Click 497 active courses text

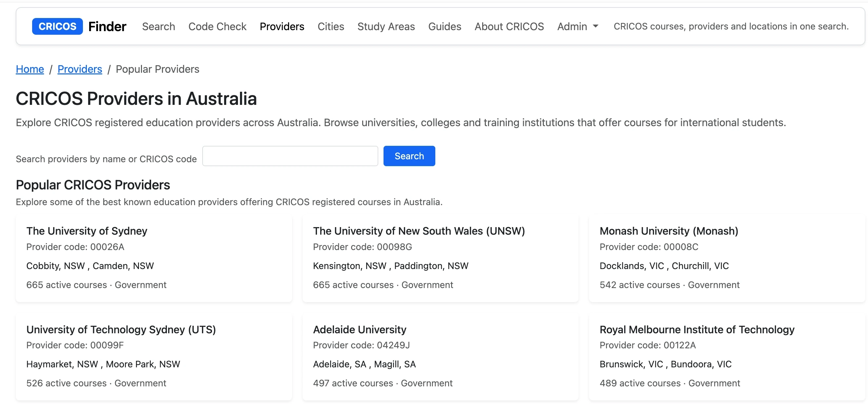pyautogui.click(x=353, y=383)
